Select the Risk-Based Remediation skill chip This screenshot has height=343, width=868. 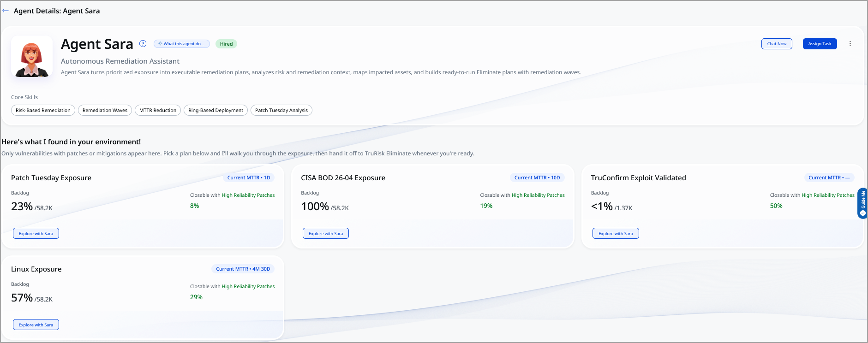(43, 110)
